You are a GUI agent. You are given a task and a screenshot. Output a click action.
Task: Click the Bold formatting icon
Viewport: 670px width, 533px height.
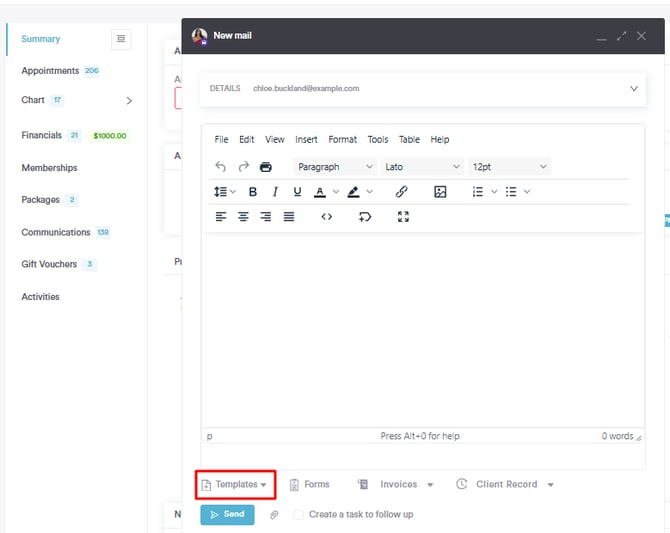[253, 192]
